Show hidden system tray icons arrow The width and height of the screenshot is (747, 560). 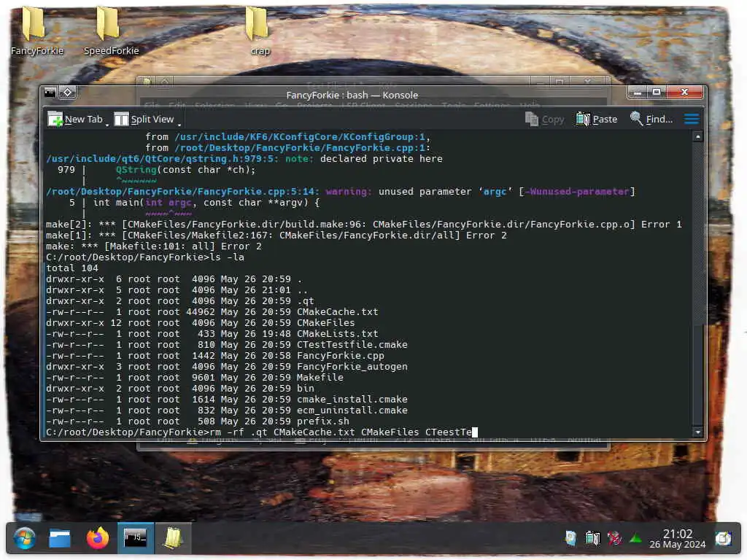(x=635, y=539)
